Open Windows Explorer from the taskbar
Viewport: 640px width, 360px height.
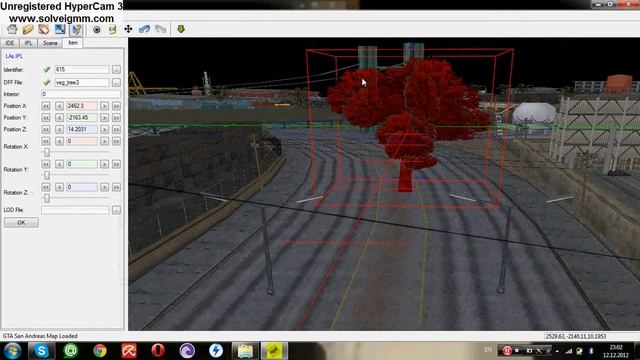coord(245,351)
